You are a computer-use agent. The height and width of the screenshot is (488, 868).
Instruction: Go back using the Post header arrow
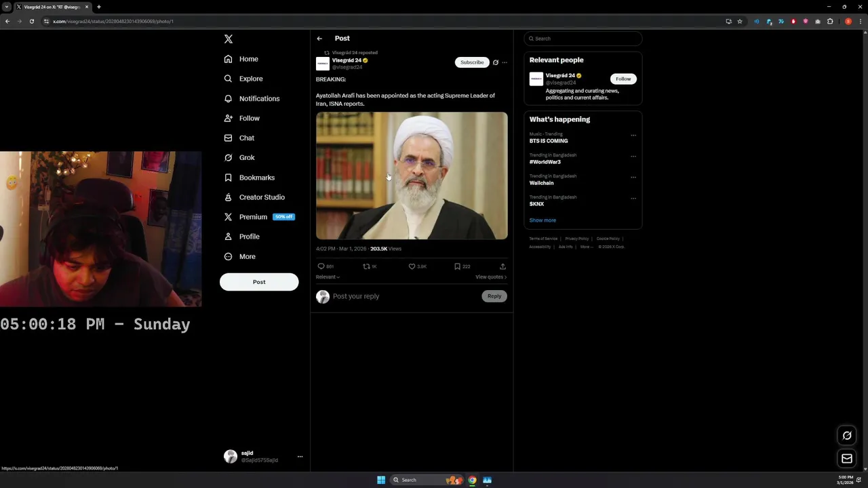(319, 39)
